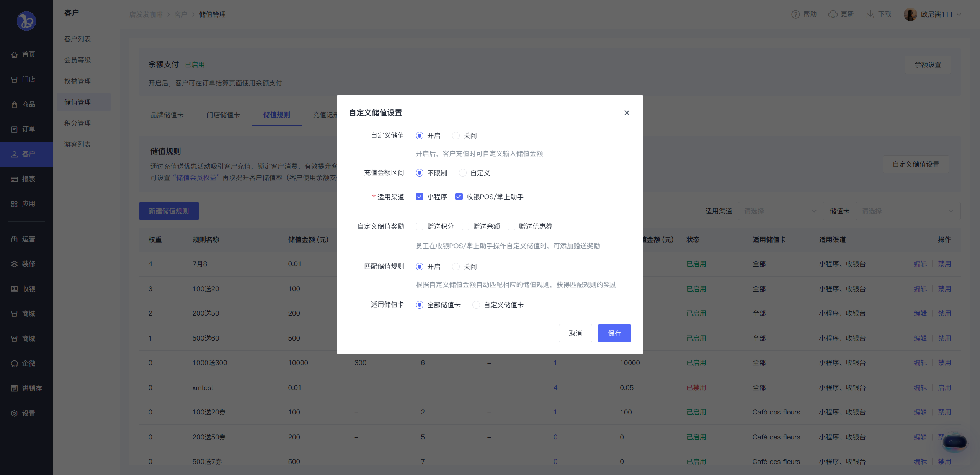Expand the 适用渠道 filter dropdown
The image size is (980, 475).
781,211
